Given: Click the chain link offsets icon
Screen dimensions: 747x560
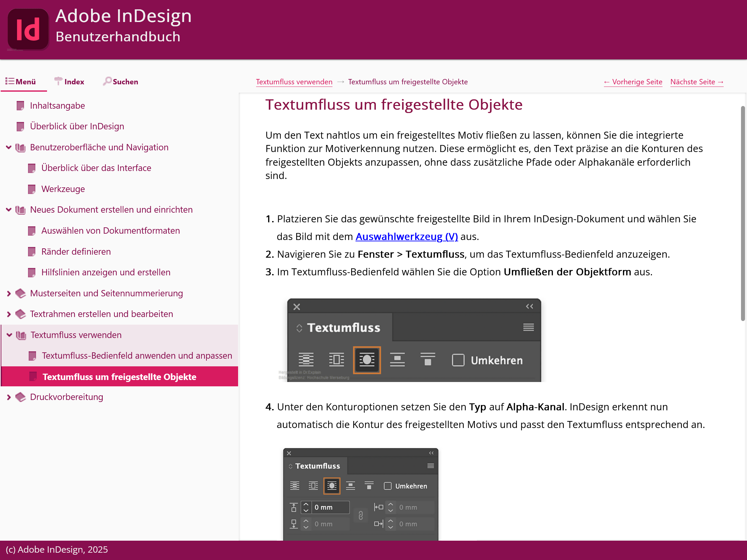Looking at the screenshot, I should tap(360, 515).
